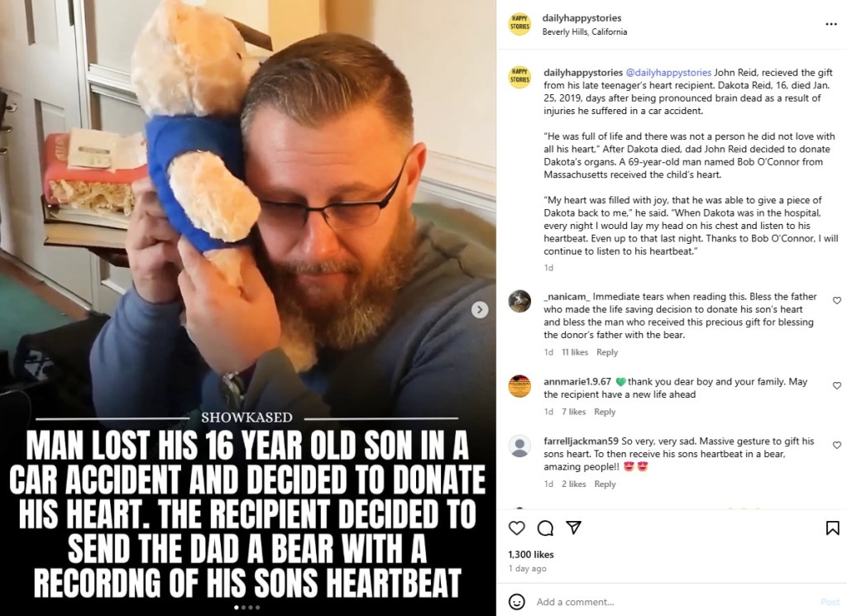Click _nanicam_ profile avatar
The height and width of the screenshot is (616, 847).
(x=519, y=301)
